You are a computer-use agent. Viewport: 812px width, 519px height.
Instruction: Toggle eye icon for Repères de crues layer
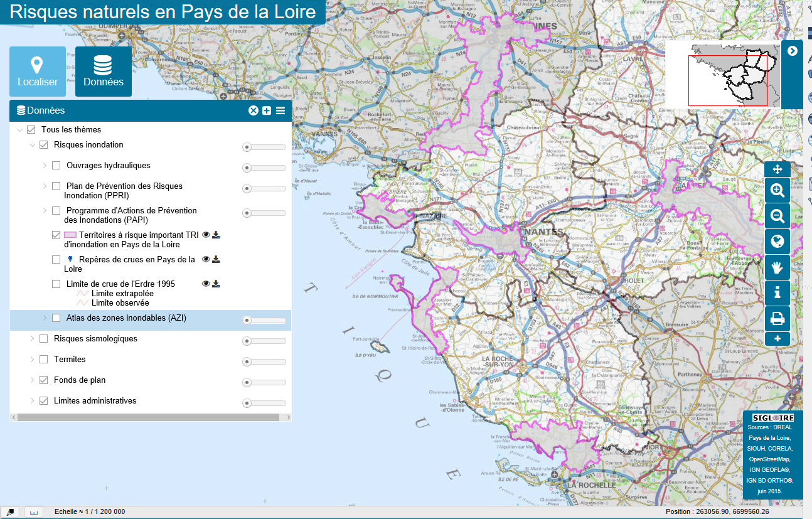[206, 259]
